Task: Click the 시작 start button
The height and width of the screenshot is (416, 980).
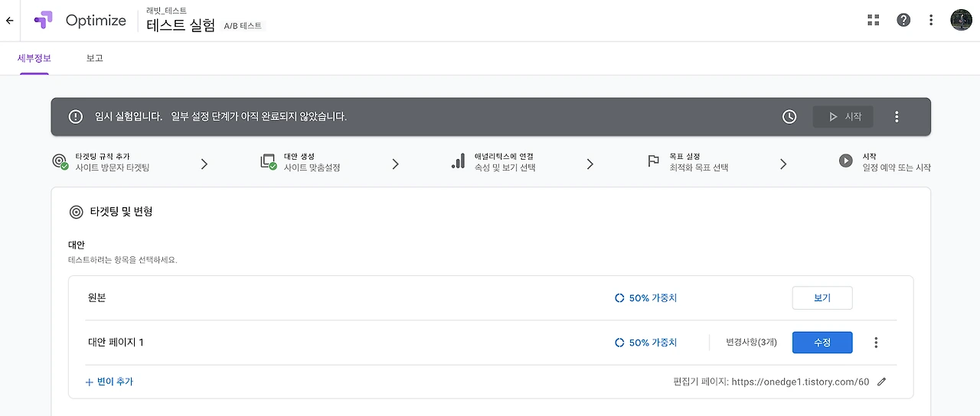Action: [843, 117]
